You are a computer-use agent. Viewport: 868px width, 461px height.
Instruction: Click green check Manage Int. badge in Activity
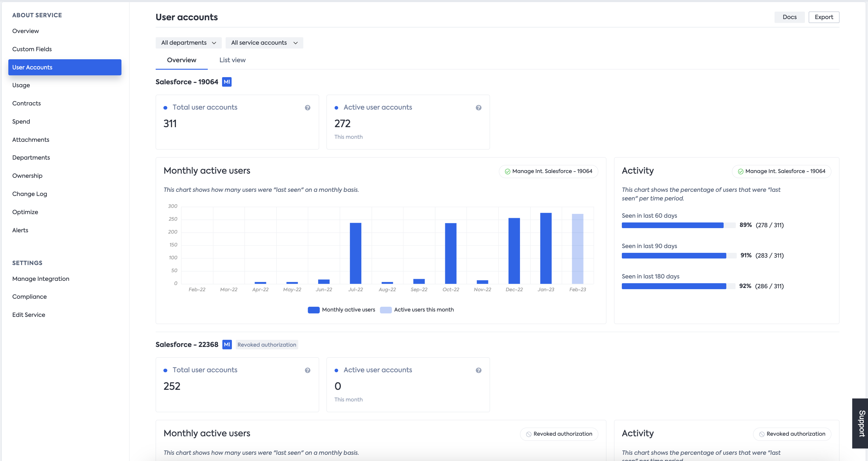[781, 171]
